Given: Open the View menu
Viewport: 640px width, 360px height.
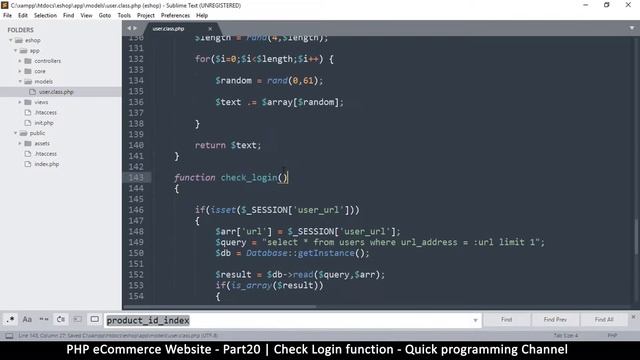Looking at the screenshot, I should coord(87,15).
